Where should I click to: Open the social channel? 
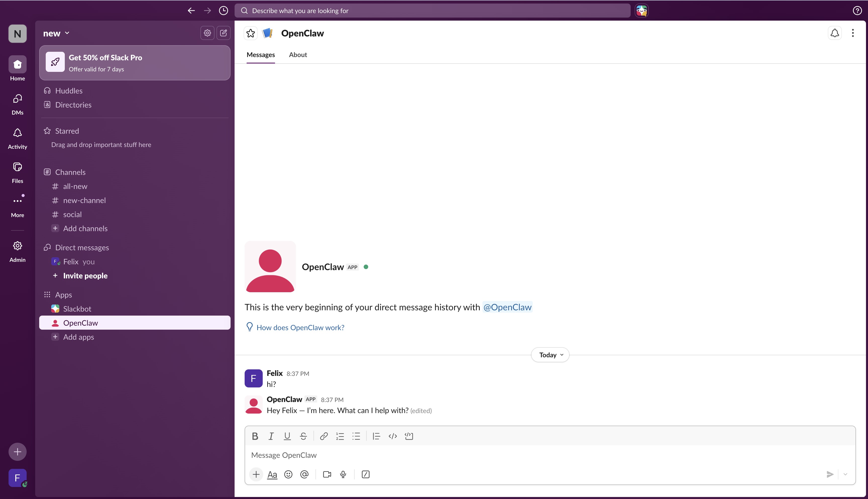click(135, 215)
